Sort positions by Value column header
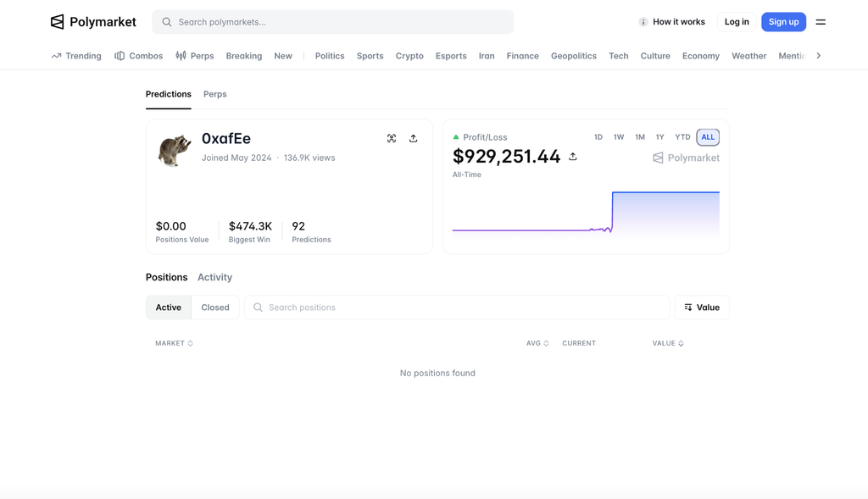The image size is (868, 499). point(668,344)
